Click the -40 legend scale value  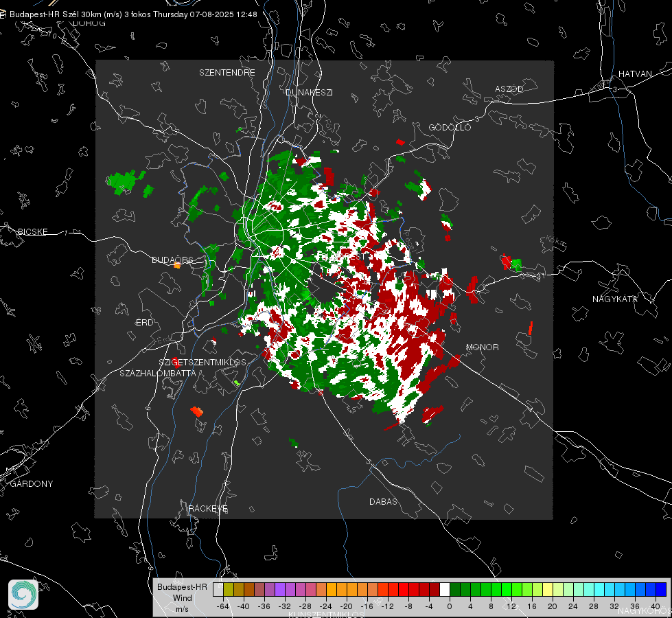point(244,606)
